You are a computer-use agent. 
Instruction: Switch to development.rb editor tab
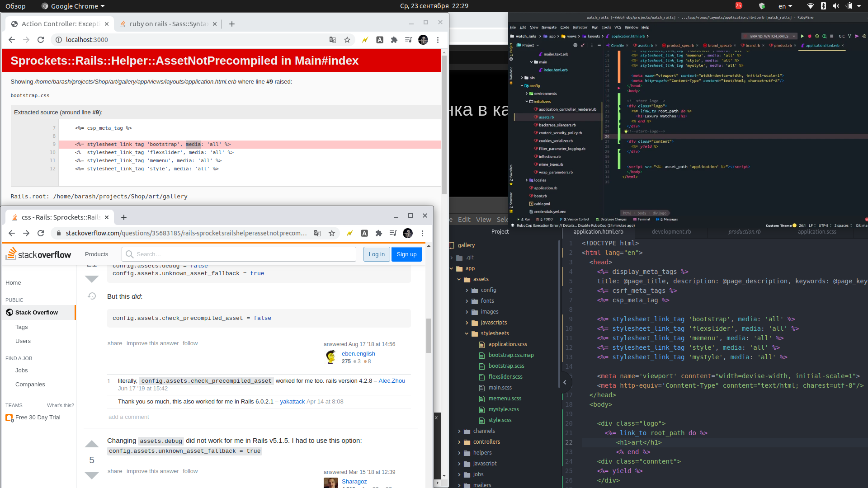[671, 232]
